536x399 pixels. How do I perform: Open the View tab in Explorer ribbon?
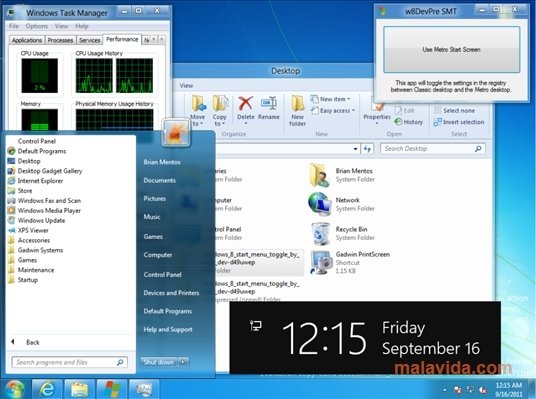(186, 85)
